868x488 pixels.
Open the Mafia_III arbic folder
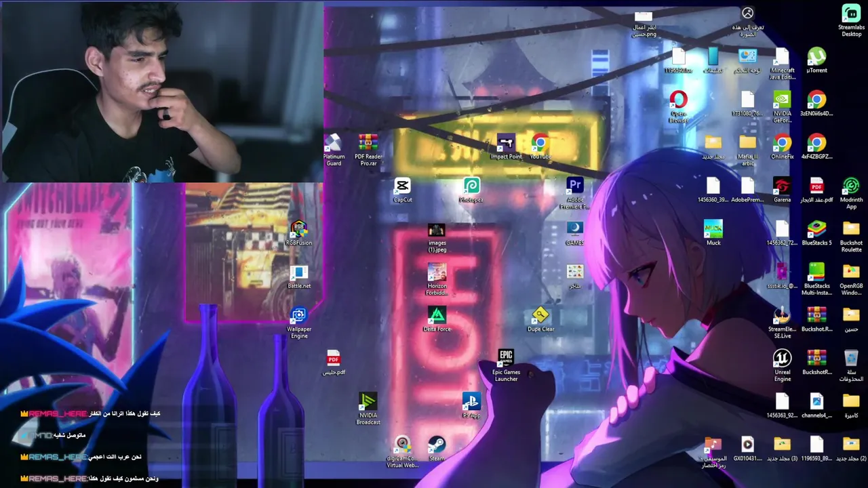(747, 150)
